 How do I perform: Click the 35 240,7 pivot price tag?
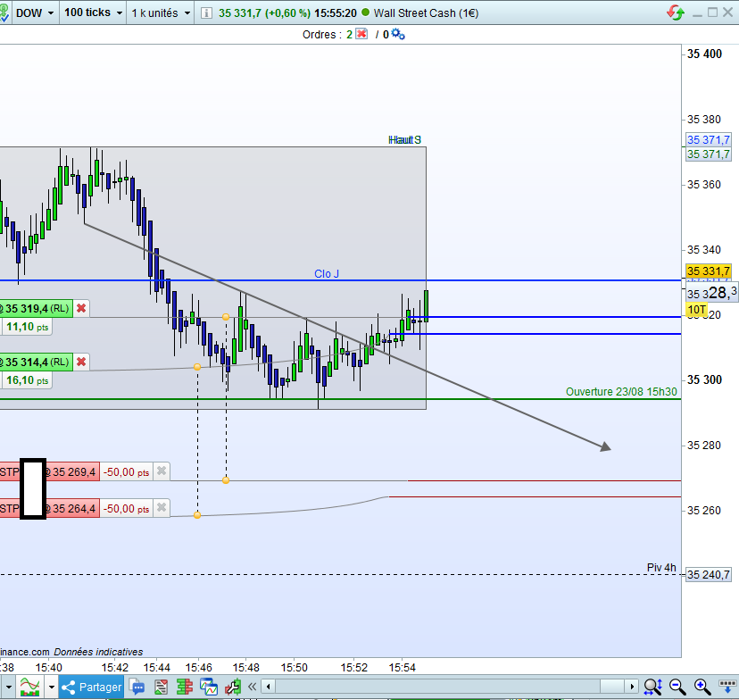[x=708, y=575]
